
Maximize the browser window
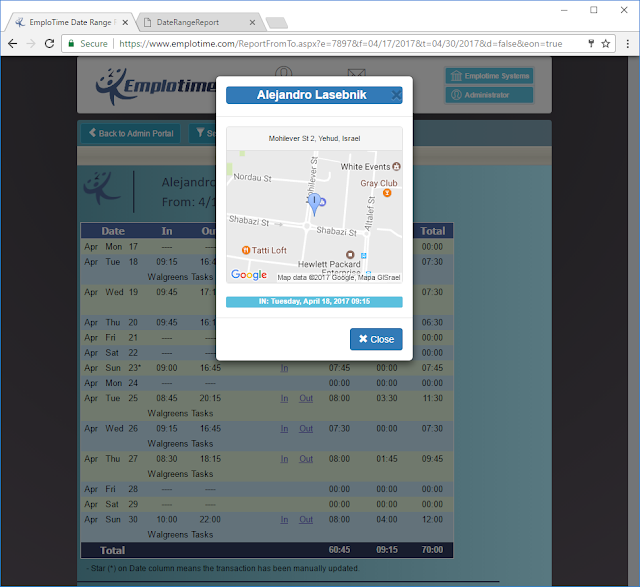point(594,10)
